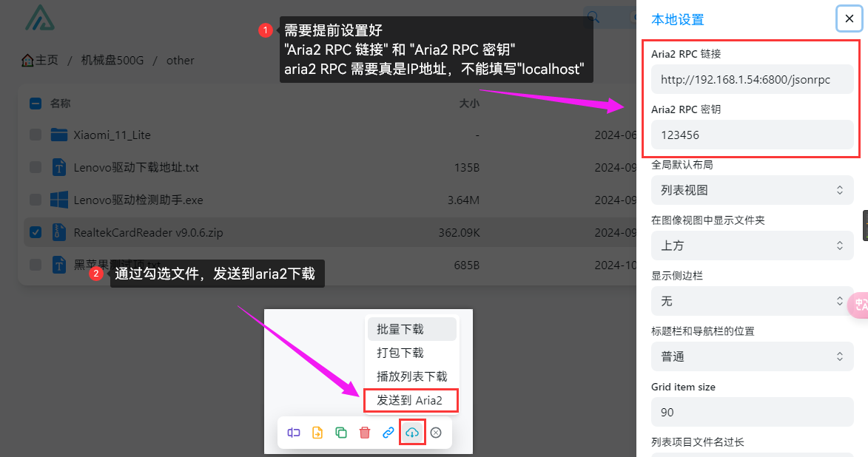Sort by the 大小 column header
Image resolution: width=868 pixels, height=457 pixels.
point(469,104)
